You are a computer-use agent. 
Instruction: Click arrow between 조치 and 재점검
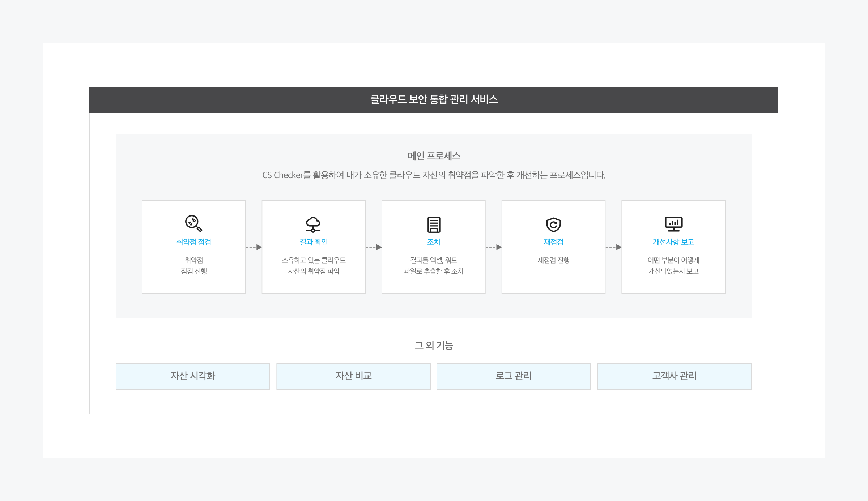(x=494, y=247)
